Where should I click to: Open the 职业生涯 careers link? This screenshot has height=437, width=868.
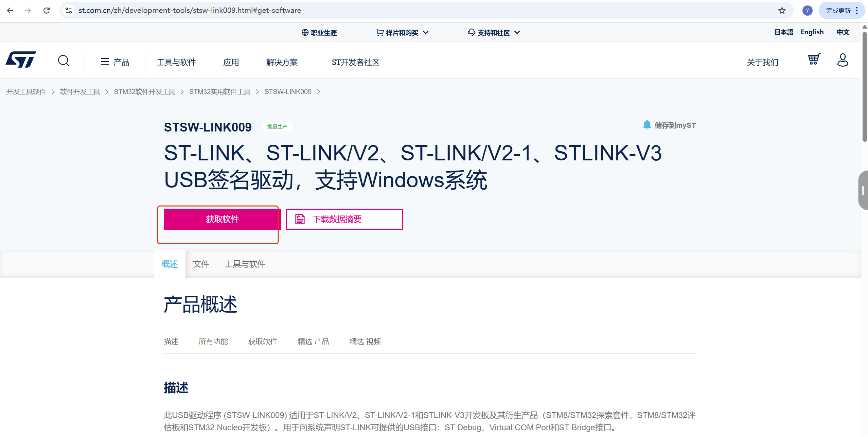[x=319, y=33]
